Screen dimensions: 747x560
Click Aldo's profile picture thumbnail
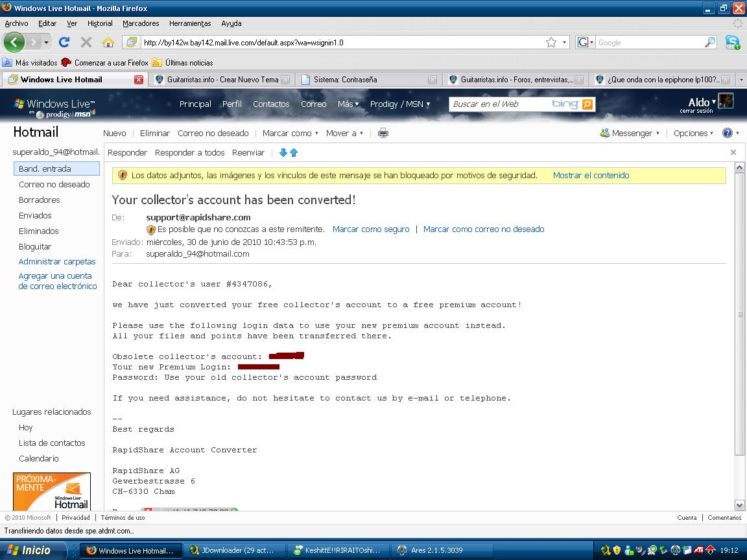coord(726,101)
